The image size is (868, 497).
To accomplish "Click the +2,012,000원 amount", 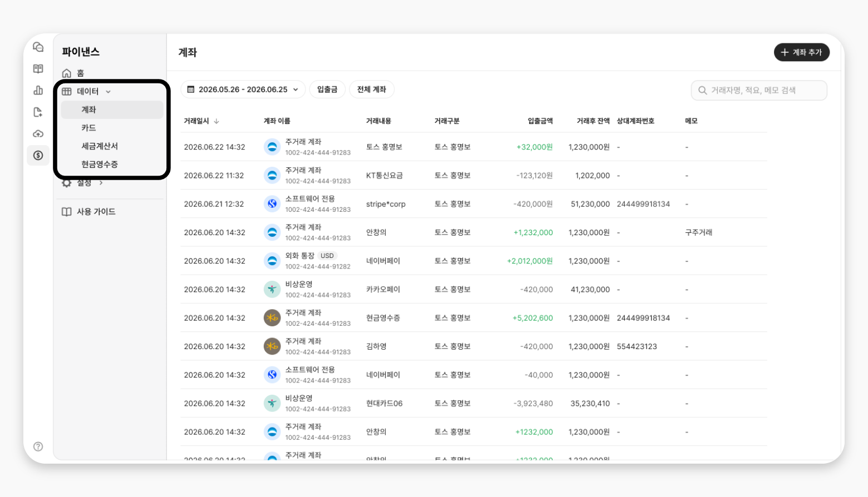I will point(530,261).
